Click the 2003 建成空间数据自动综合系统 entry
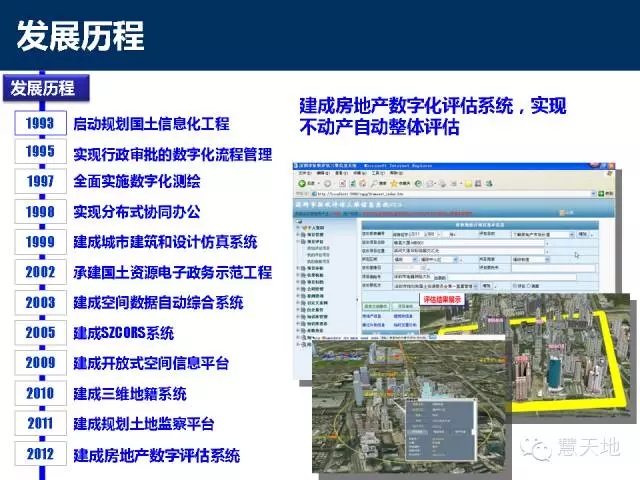Image resolution: width=640 pixels, height=480 pixels. tap(158, 302)
